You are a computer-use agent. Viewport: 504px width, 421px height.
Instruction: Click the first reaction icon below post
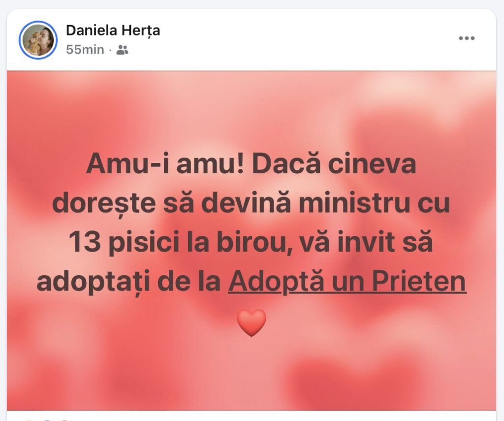pyautogui.click(x=29, y=420)
